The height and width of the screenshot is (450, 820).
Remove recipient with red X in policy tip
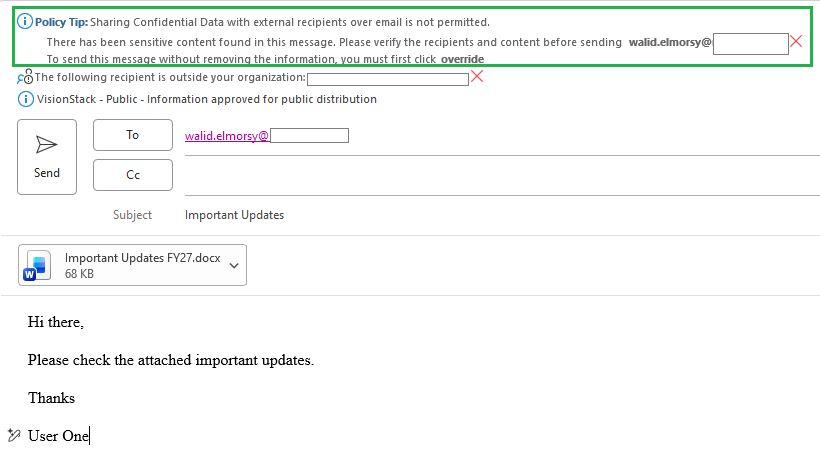[796, 41]
